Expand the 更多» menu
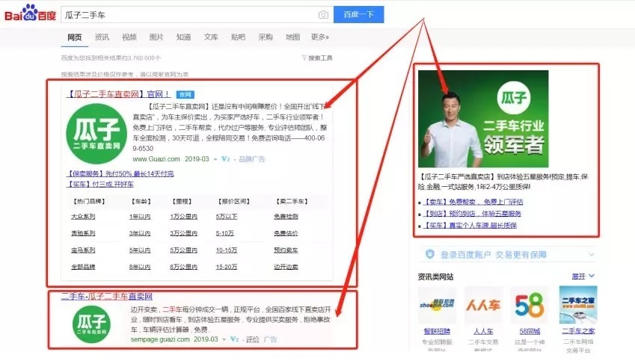635x364 pixels. (x=320, y=37)
